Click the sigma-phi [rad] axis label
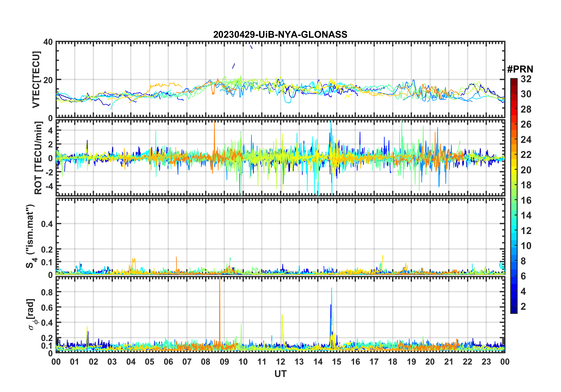 coord(31,314)
